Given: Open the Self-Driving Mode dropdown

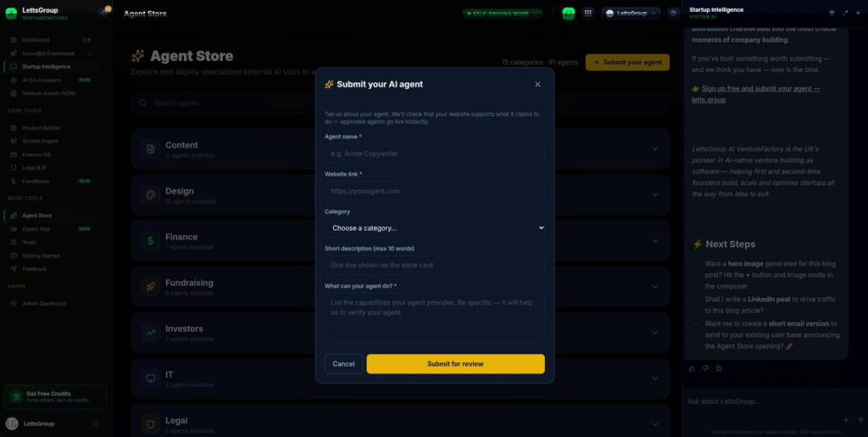Looking at the screenshot, I should pyautogui.click(x=503, y=14).
